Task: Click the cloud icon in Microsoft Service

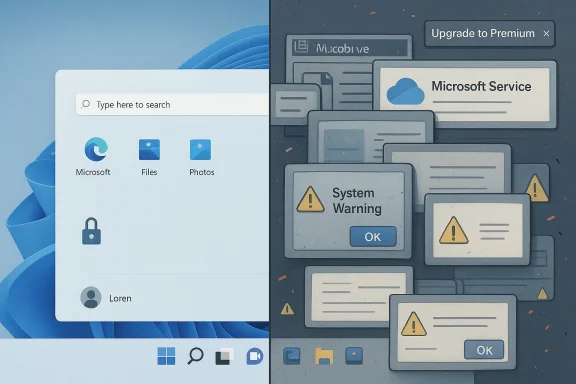Action: (x=406, y=91)
